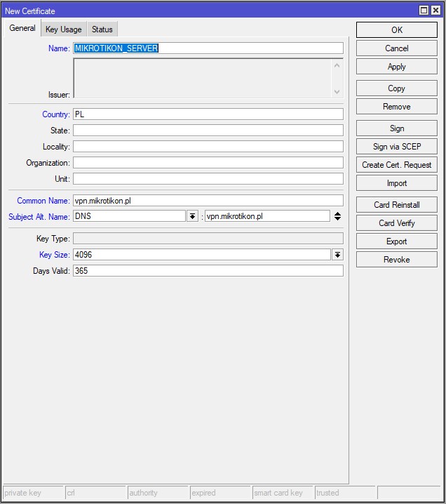The height and width of the screenshot is (504, 446).
Task: Click the 'Common Name:' label
Action: tap(43, 201)
